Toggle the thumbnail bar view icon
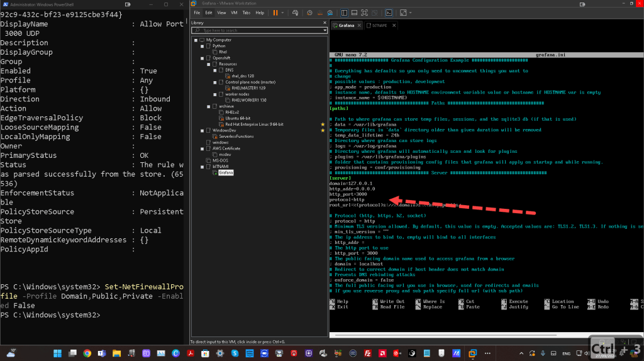Viewport: 644px width, 361px height. tap(354, 13)
